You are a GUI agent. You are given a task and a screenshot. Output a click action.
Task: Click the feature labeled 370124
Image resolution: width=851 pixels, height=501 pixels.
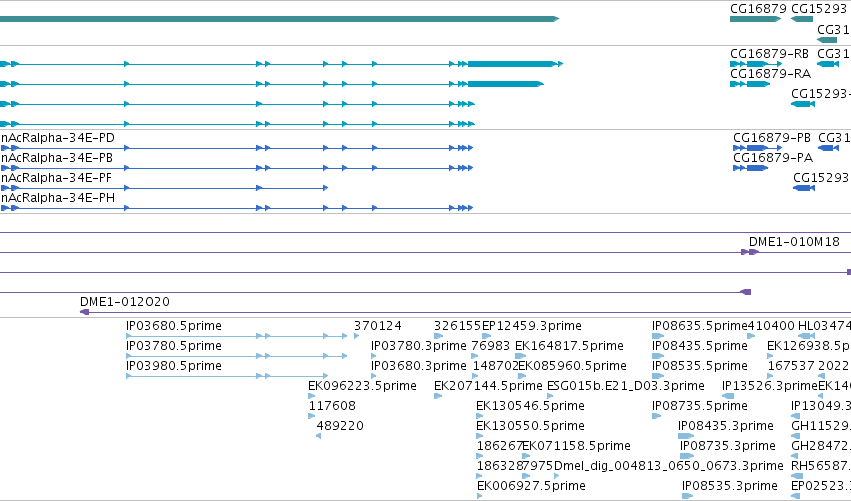click(357, 336)
